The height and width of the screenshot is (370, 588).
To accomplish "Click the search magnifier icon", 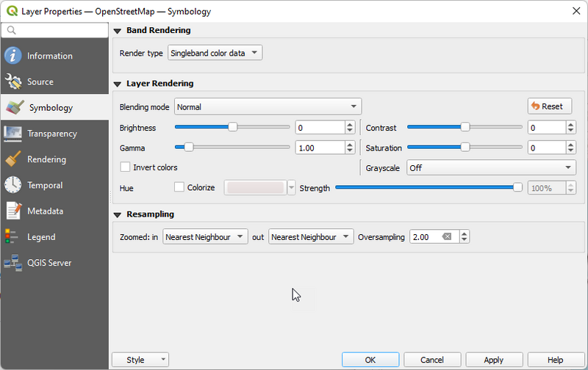I will [11, 30].
